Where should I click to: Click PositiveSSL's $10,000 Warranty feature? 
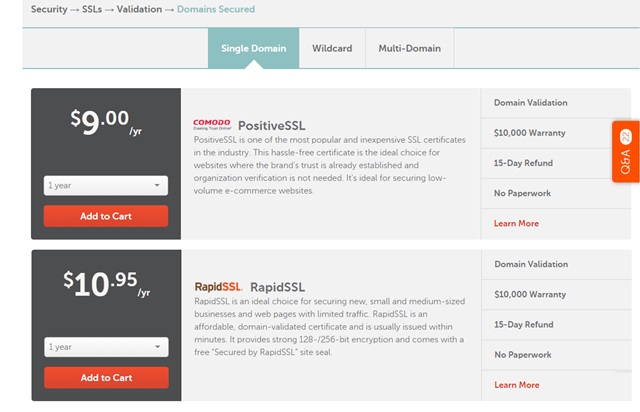point(529,133)
